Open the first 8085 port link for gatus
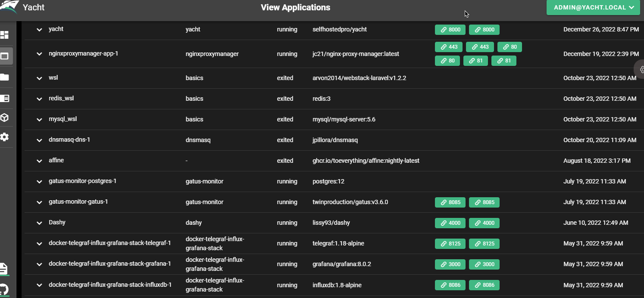644x298 pixels. pyautogui.click(x=450, y=202)
